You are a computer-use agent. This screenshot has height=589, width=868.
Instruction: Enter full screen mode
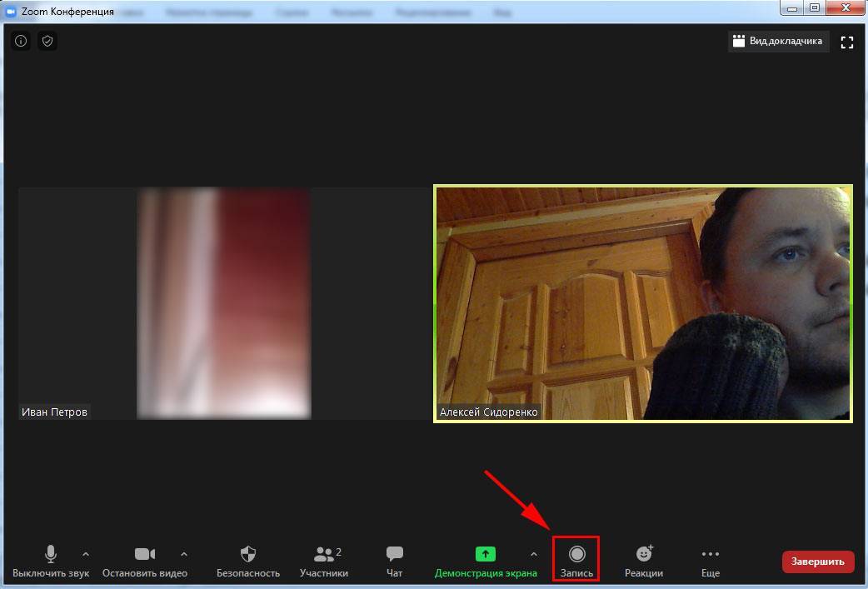(x=847, y=42)
